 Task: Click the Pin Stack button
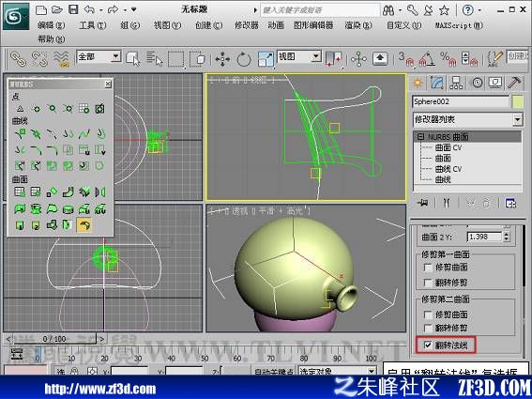pyautogui.click(x=423, y=204)
